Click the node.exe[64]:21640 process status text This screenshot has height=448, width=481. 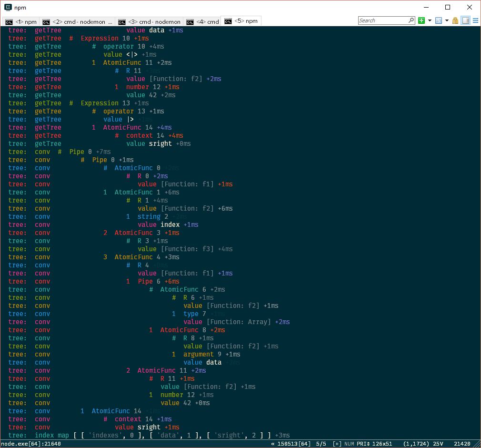tap(31, 444)
